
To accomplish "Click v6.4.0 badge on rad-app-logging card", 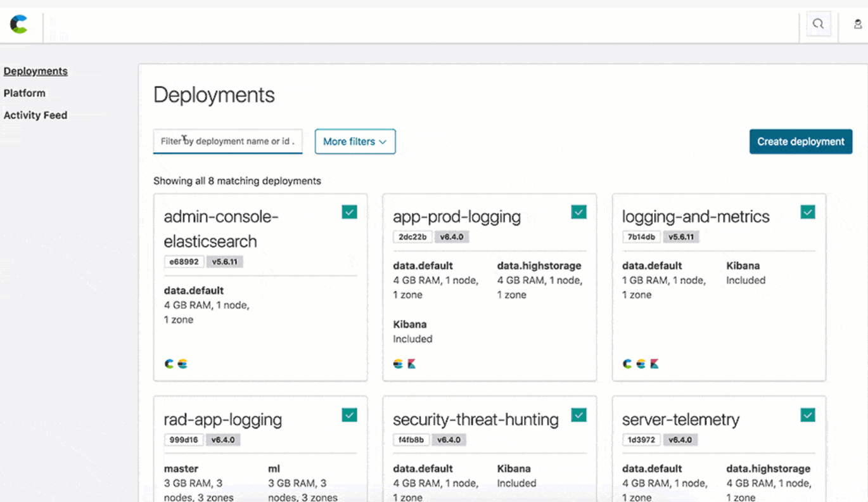I will [x=223, y=440].
